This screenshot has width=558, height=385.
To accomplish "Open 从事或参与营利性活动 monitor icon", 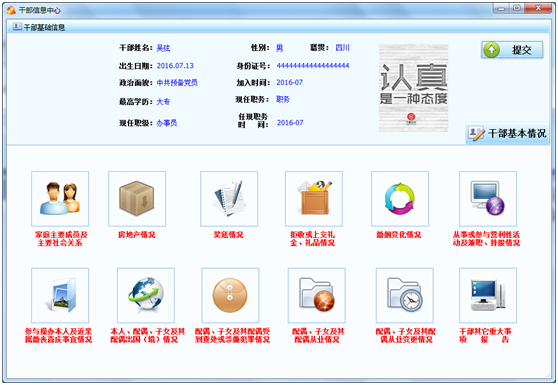I will (488, 199).
